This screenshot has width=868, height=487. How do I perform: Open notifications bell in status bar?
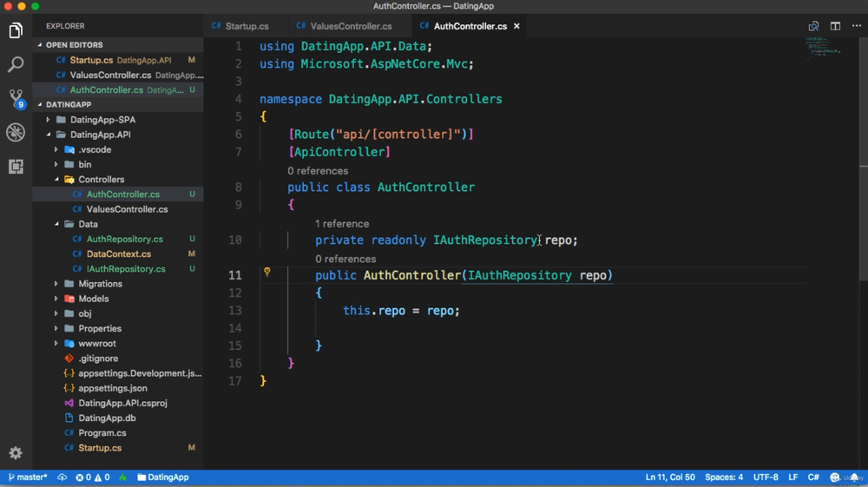click(x=854, y=477)
